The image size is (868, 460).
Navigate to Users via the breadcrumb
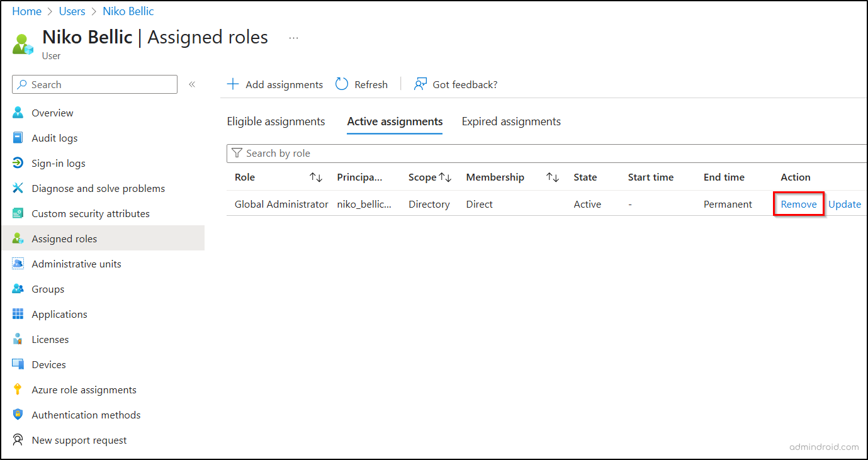coord(72,11)
